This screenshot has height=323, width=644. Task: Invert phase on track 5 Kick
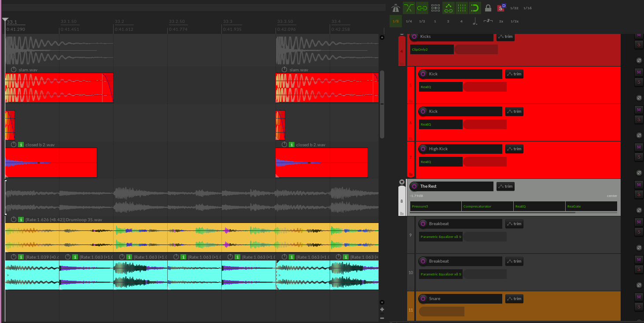pyautogui.click(x=639, y=98)
